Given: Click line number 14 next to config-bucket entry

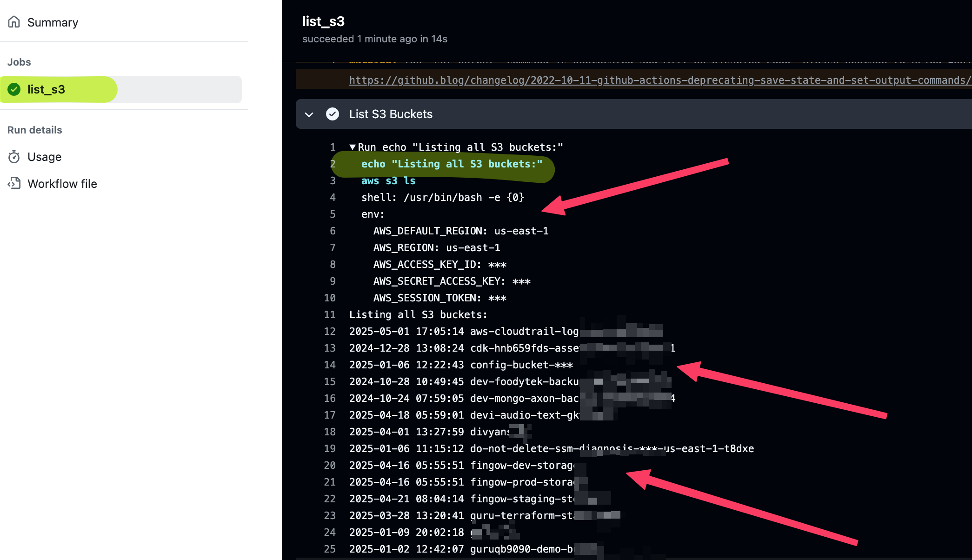Looking at the screenshot, I should coord(330,365).
